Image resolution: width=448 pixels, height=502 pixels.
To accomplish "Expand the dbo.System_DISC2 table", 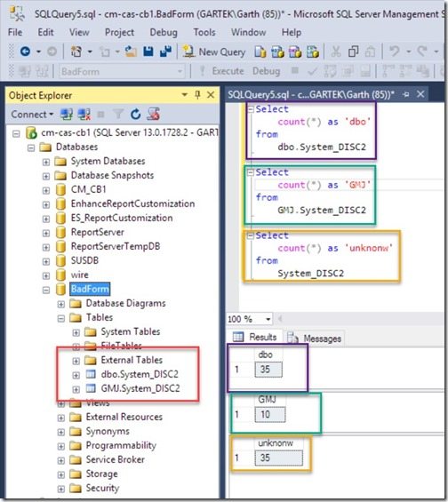I will pos(76,375).
